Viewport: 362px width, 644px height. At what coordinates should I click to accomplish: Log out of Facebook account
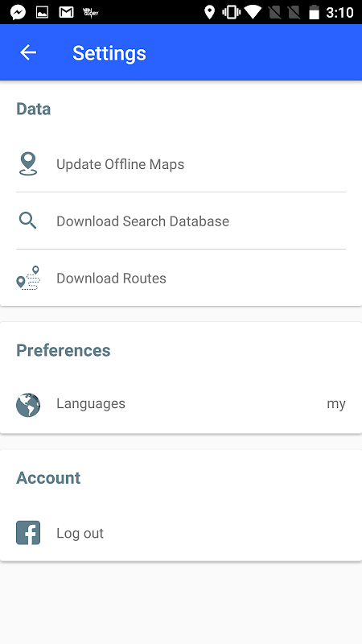(x=181, y=533)
